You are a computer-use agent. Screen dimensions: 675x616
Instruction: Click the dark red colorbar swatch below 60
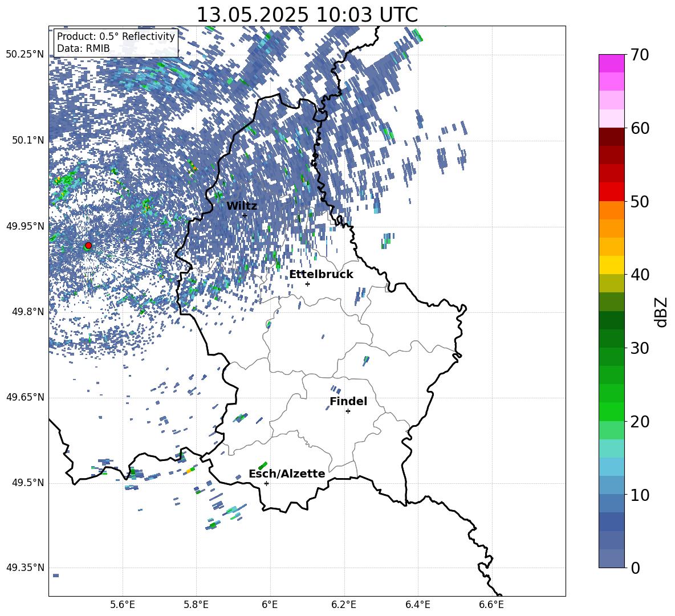click(611, 137)
